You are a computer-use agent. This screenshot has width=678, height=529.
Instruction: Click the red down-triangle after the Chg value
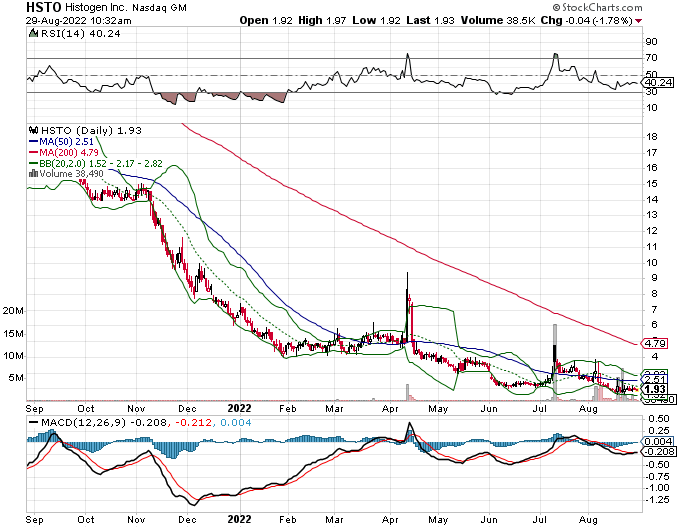click(639, 21)
